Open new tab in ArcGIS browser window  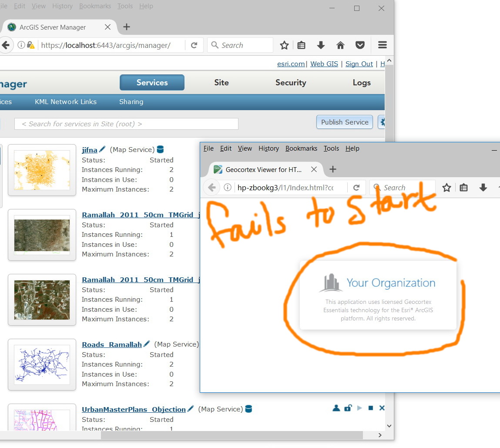pyautogui.click(x=127, y=27)
